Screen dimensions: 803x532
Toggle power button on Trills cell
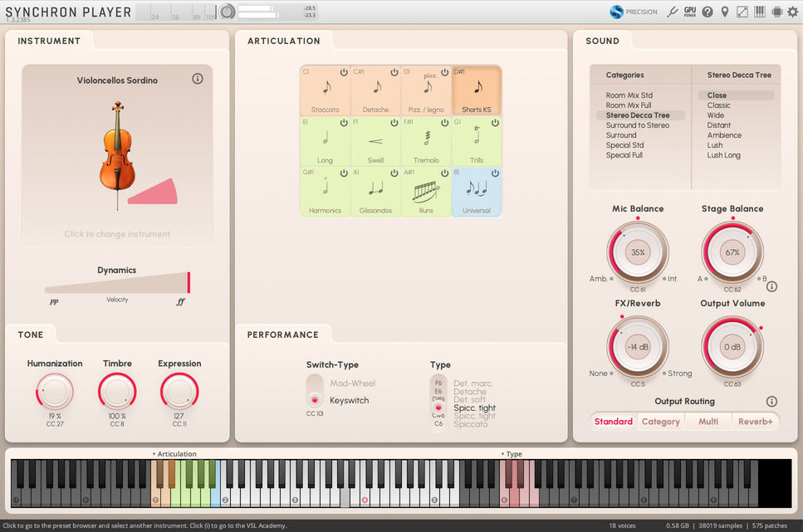[495, 123]
